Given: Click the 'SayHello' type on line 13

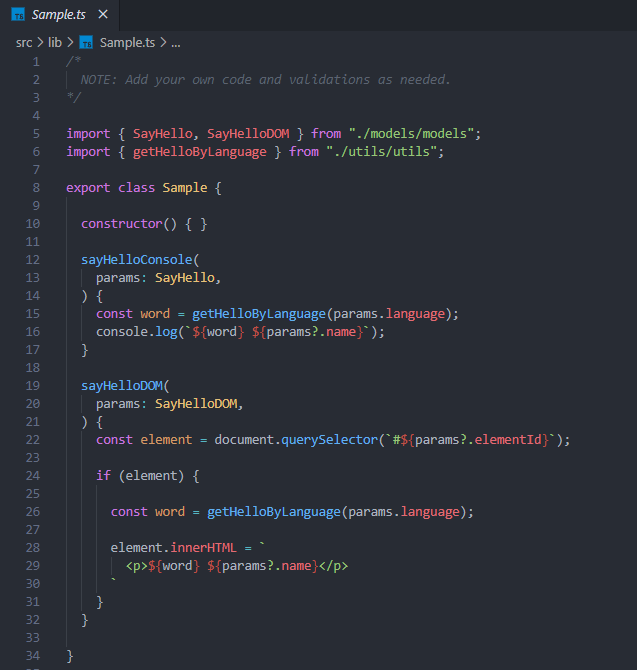Looking at the screenshot, I should point(185,278).
